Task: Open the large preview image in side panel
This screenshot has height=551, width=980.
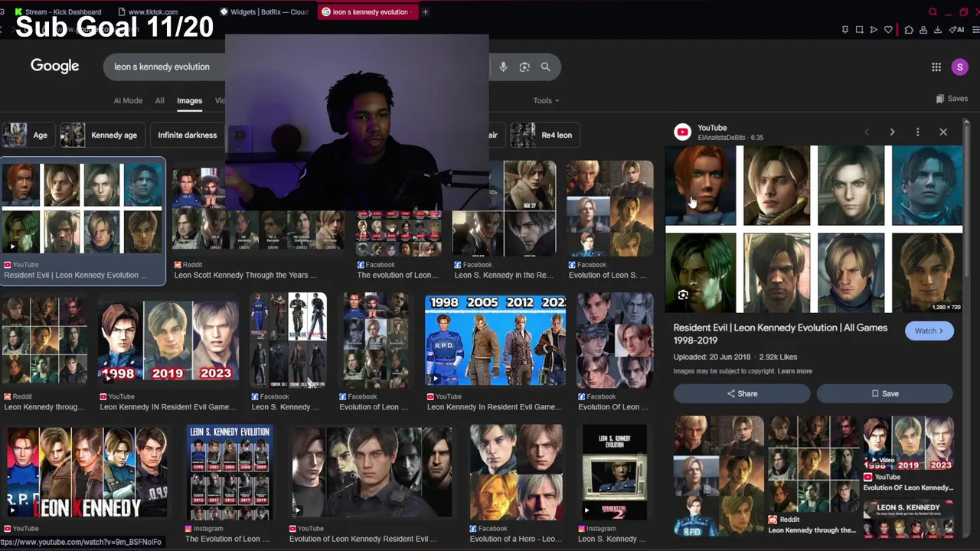Action: pyautogui.click(x=814, y=229)
